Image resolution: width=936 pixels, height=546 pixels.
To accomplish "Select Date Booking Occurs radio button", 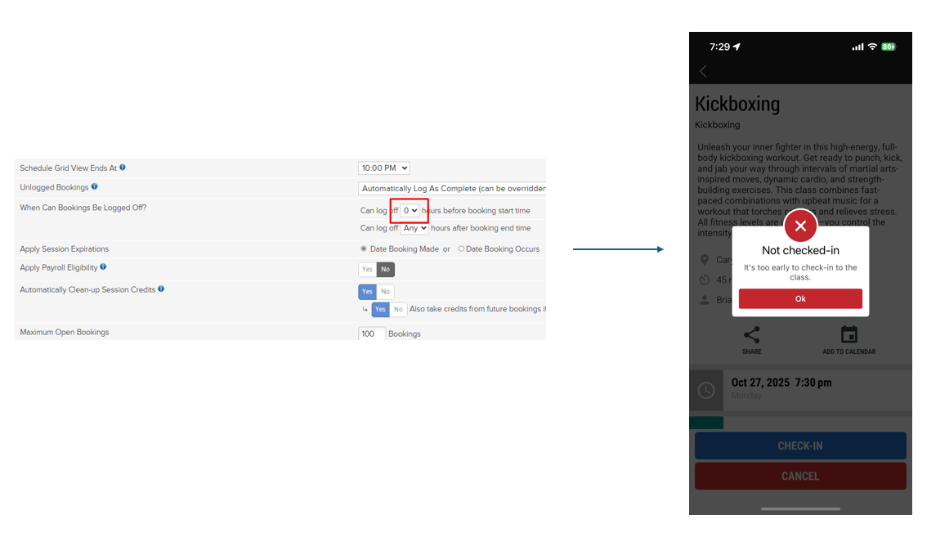I will [461, 249].
